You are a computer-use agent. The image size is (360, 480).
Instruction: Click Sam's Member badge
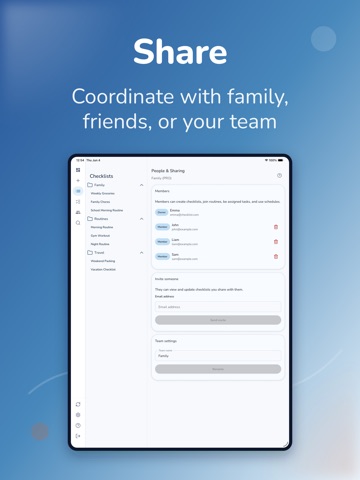163,257
